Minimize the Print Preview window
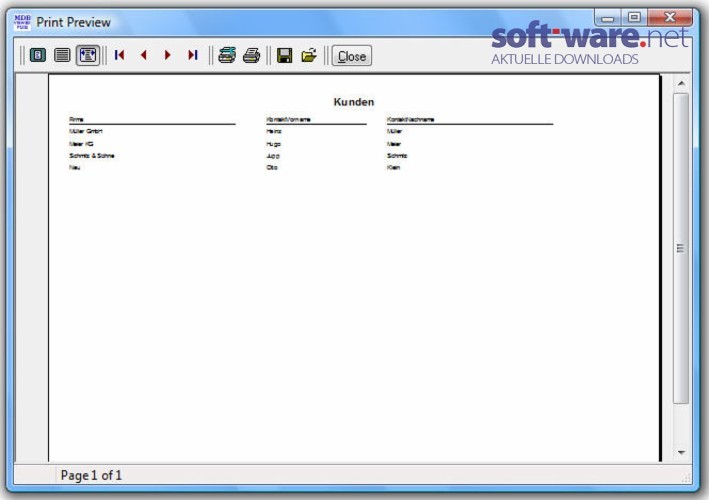 (608, 18)
